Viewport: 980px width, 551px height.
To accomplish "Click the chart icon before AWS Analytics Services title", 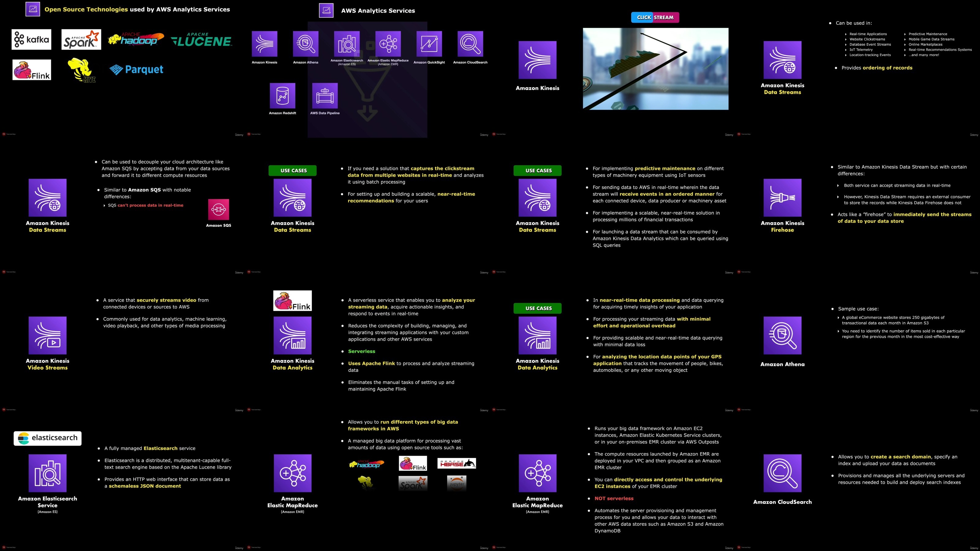I will click(326, 10).
